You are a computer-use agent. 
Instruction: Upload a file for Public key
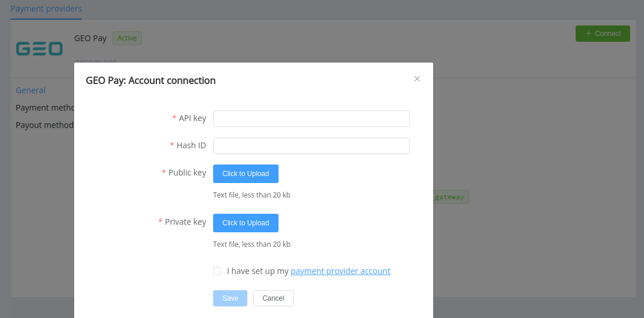coord(246,174)
